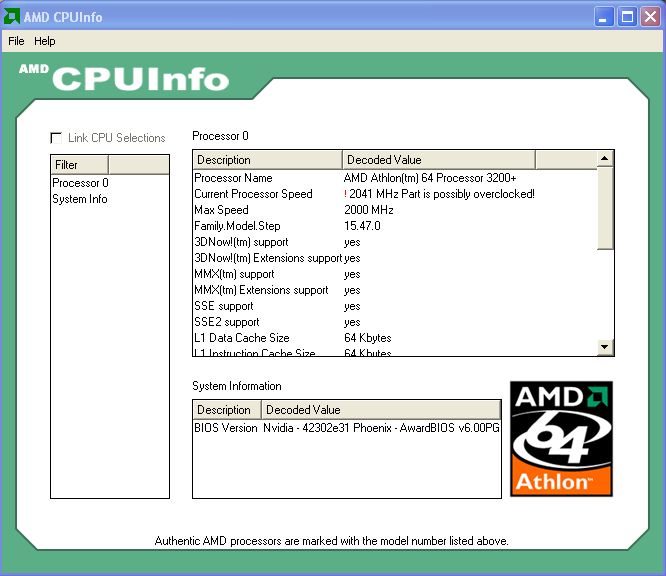Maximize the AMD CPUInfo window
666x576 pixels.
tap(627, 17)
